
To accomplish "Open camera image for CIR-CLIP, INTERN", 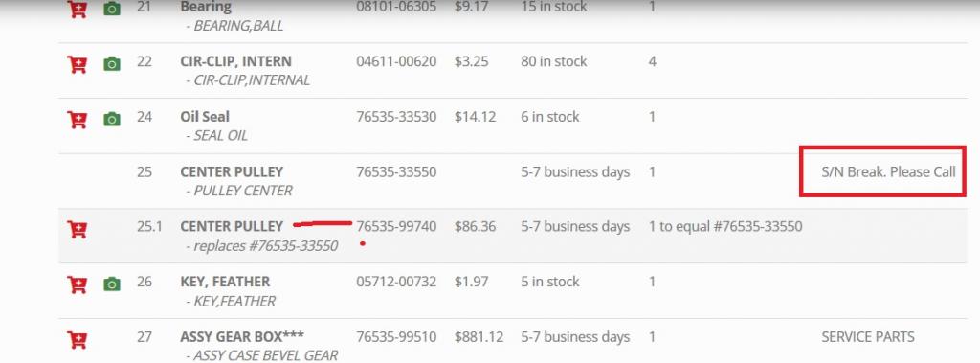I will coord(112,64).
